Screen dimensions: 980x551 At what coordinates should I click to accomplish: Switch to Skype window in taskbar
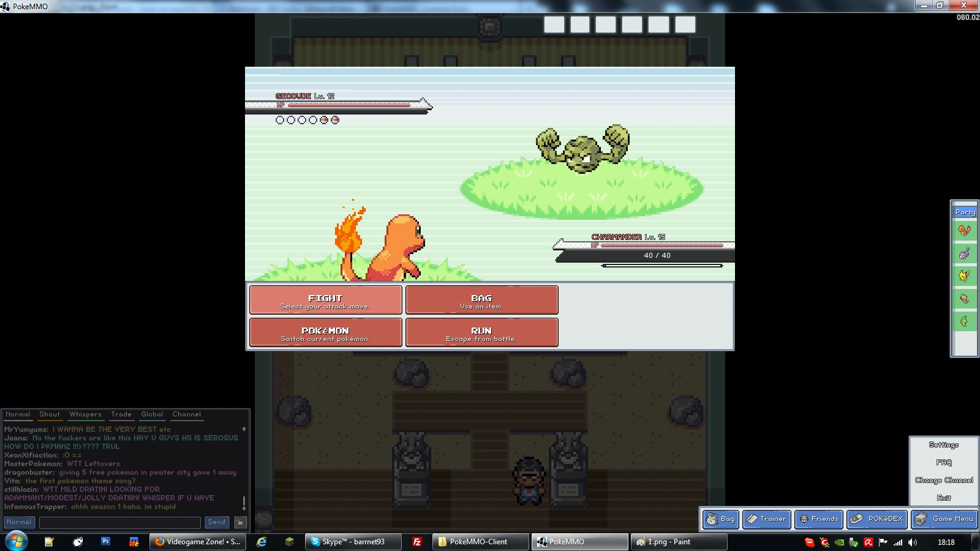point(354,542)
